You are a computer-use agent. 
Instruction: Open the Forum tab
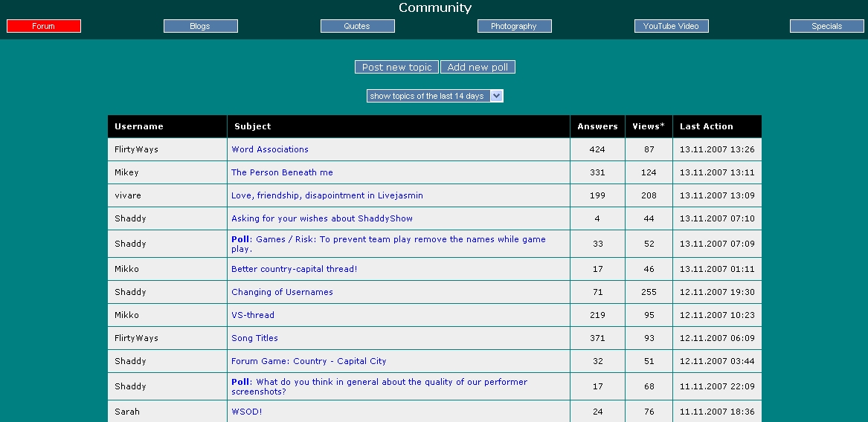coord(44,26)
